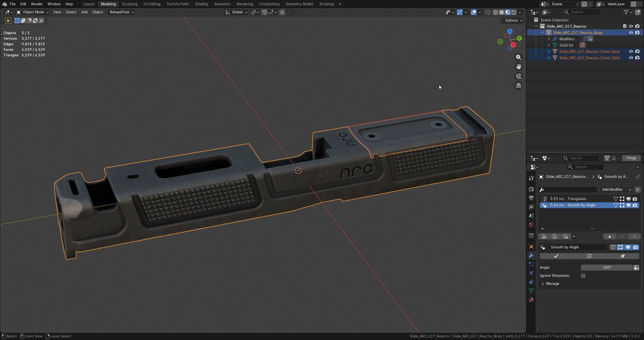
Task: Adjust the Angle 180° slider field
Action: tap(607, 267)
